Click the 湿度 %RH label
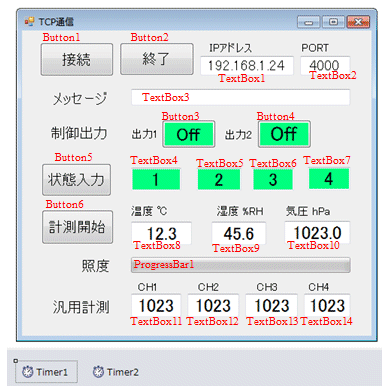Image resolution: width=388 pixels, height=391 pixels. pos(240,211)
